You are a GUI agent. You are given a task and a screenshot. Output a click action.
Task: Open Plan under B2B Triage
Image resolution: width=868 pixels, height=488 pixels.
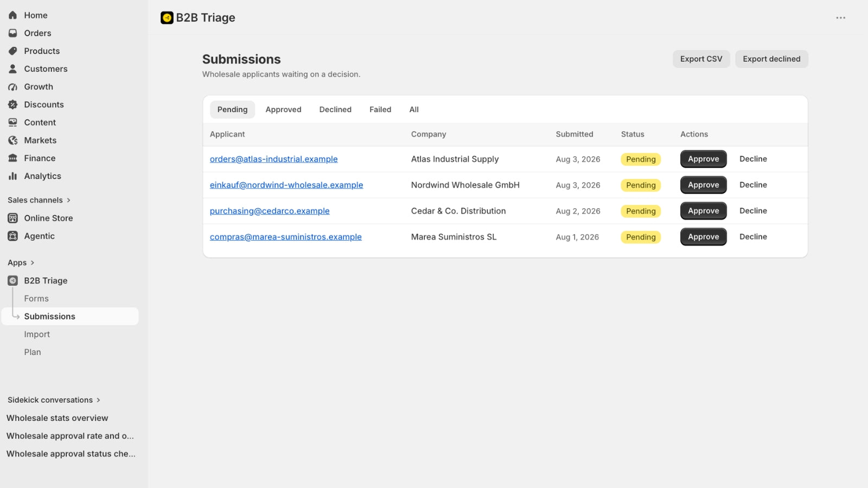[33, 352]
